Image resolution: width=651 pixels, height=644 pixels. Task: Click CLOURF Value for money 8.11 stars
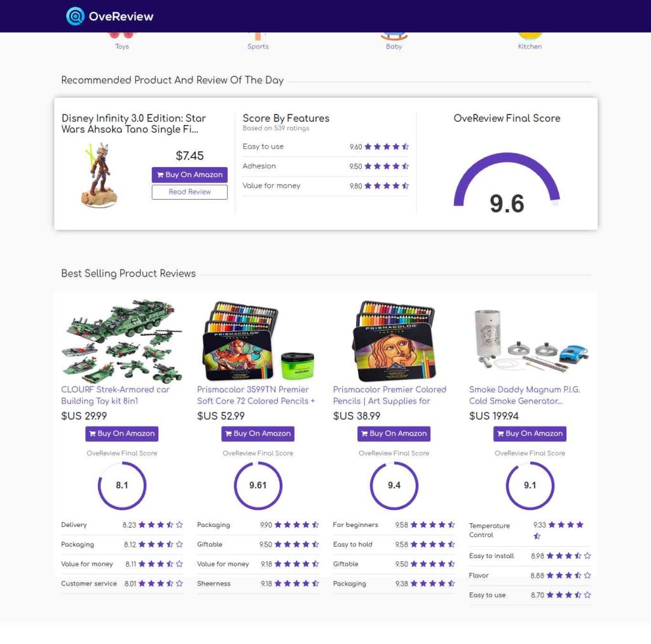pyautogui.click(x=160, y=564)
